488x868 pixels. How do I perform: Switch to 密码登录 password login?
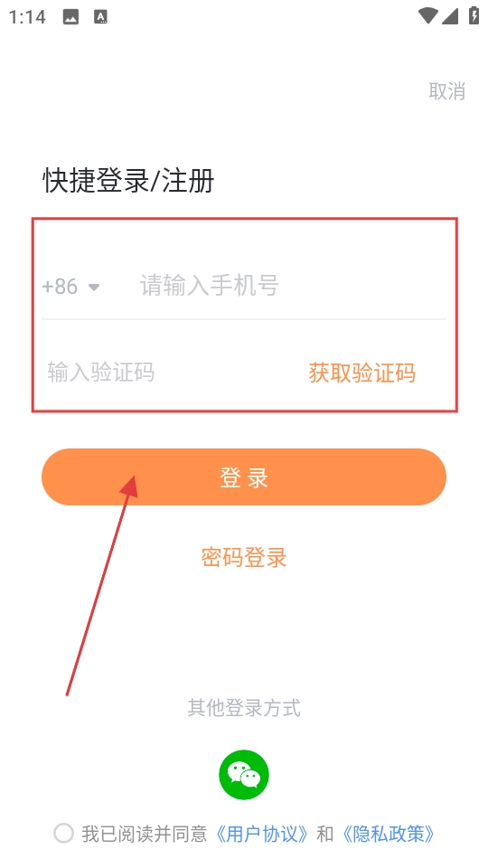point(244,558)
